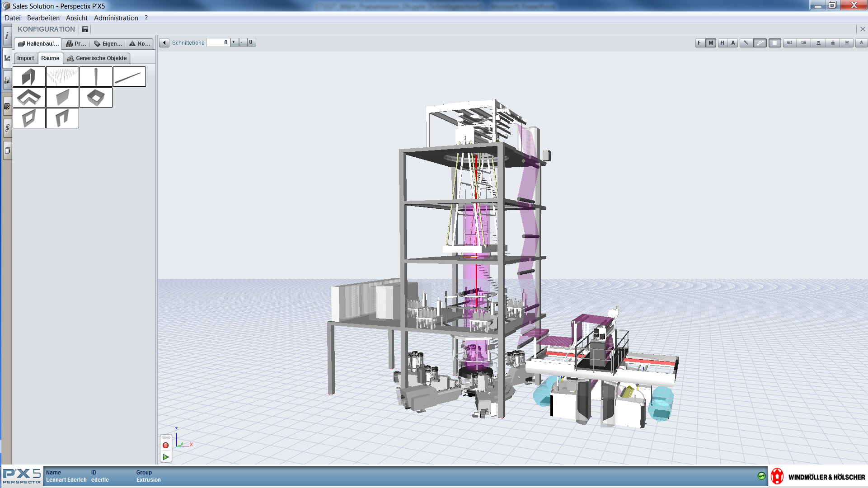Click the Import tab button
Viewport: 868px width, 488px height.
coord(25,58)
